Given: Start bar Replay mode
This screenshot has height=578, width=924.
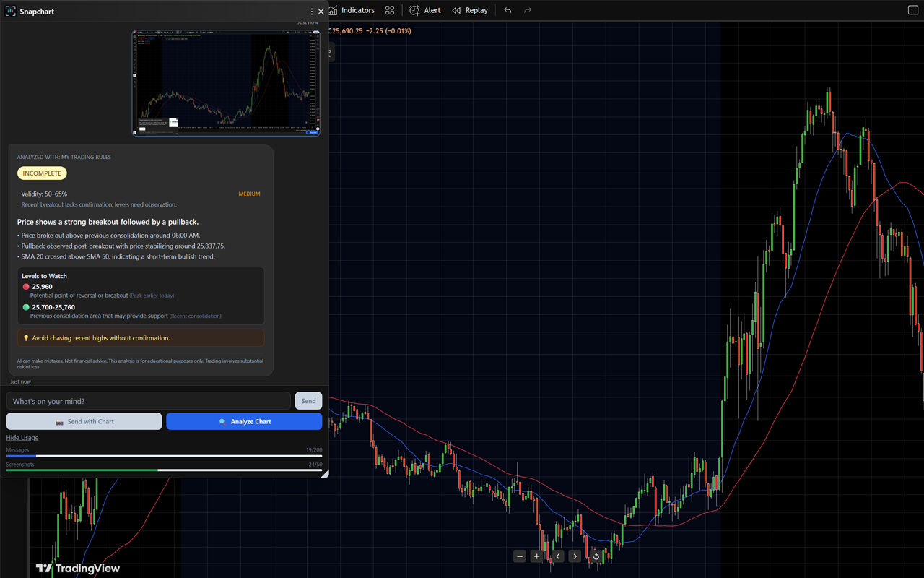Looking at the screenshot, I should 470,10.
